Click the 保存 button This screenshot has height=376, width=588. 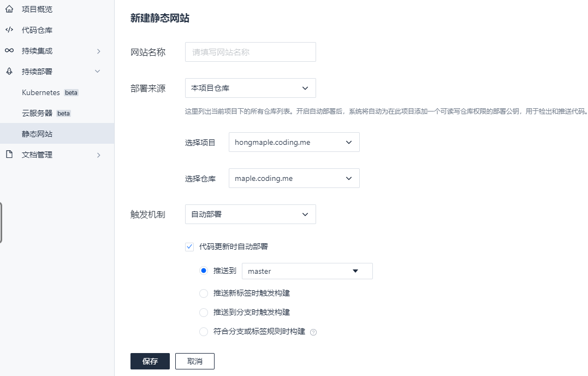150,361
